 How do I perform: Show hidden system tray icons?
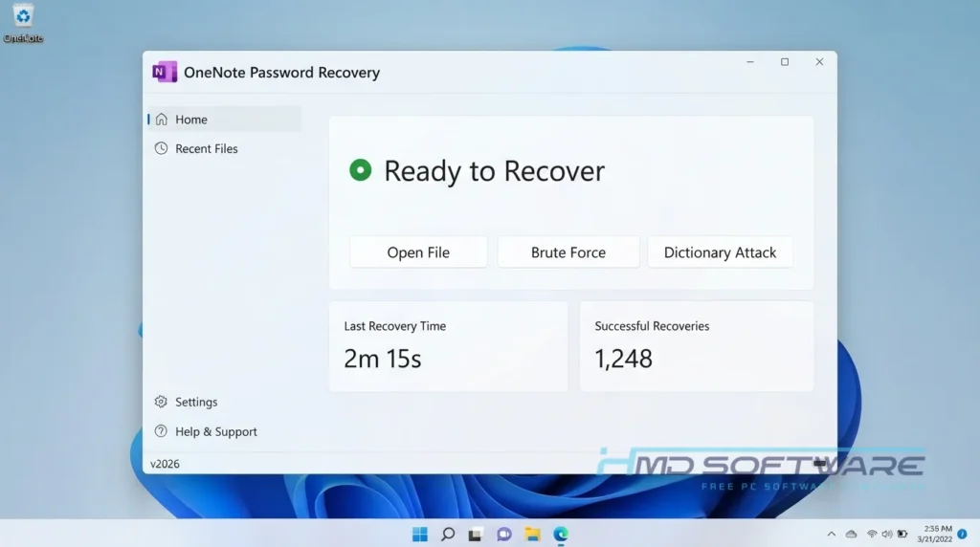pyautogui.click(x=832, y=534)
